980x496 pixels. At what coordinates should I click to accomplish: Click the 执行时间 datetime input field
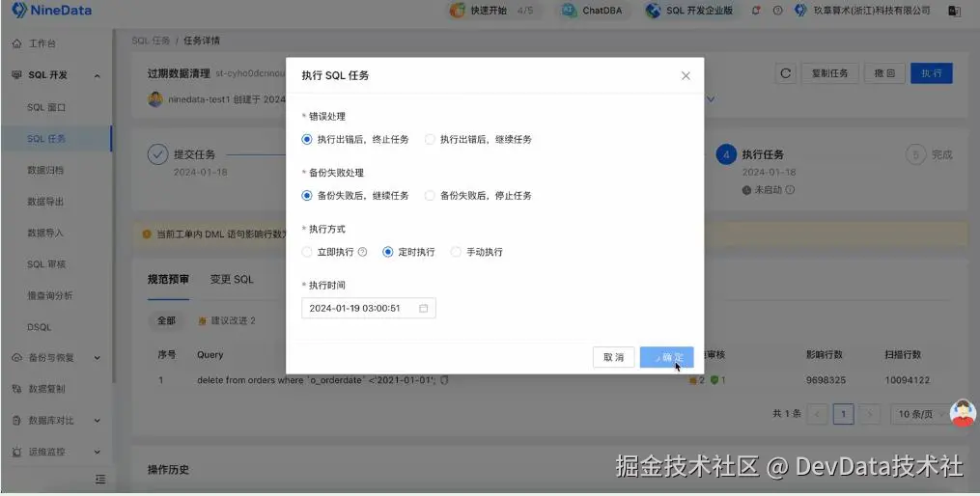[369, 308]
